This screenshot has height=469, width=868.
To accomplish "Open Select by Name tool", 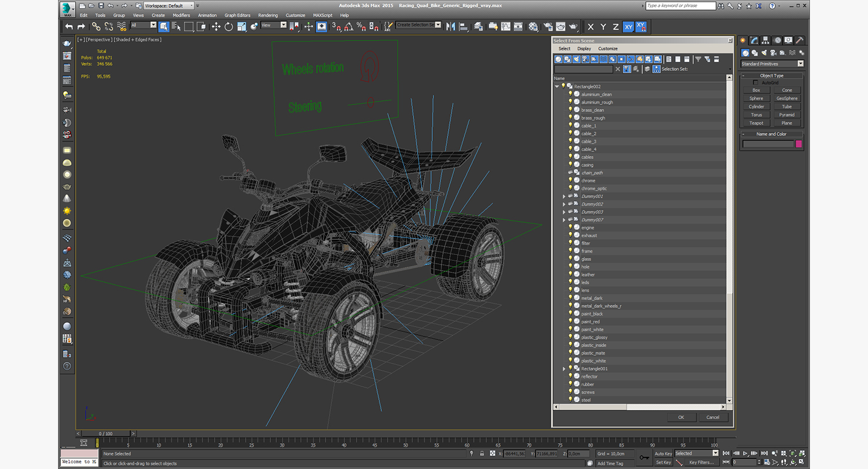I will tap(176, 26).
